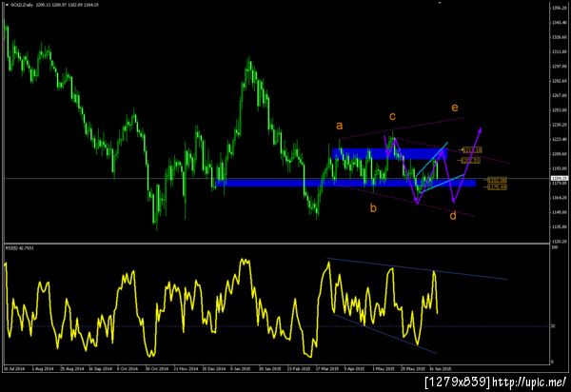Image resolution: width=571 pixels, height=392 pixels.
Task: Click the '8 Jan 2015' date label
Action: 242,368
